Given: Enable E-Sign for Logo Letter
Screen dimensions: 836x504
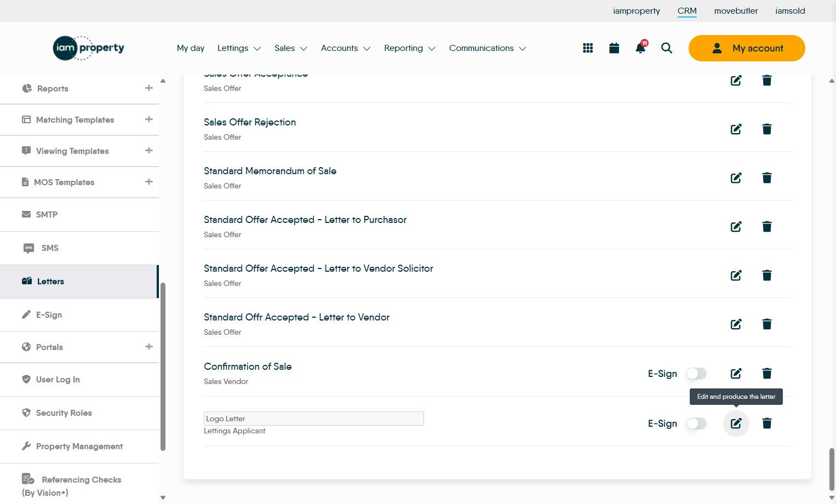Looking at the screenshot, I should point(696,423).
